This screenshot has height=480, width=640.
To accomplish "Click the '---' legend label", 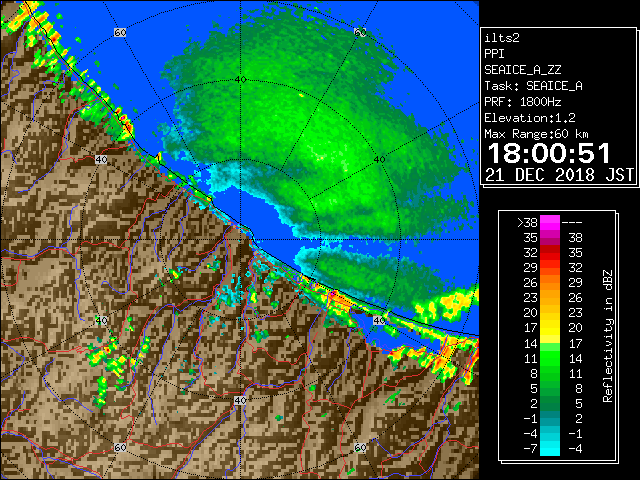I will tap(572, 223).
